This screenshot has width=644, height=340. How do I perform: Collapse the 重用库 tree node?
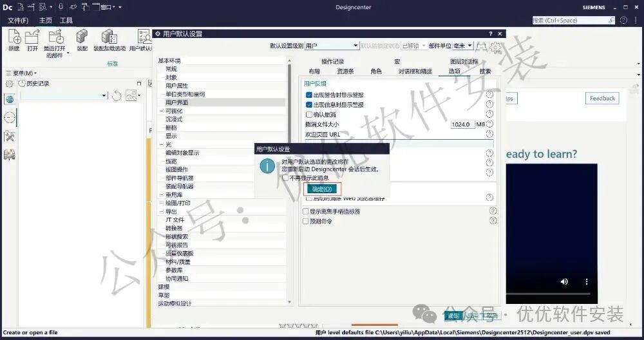point(162,194)
